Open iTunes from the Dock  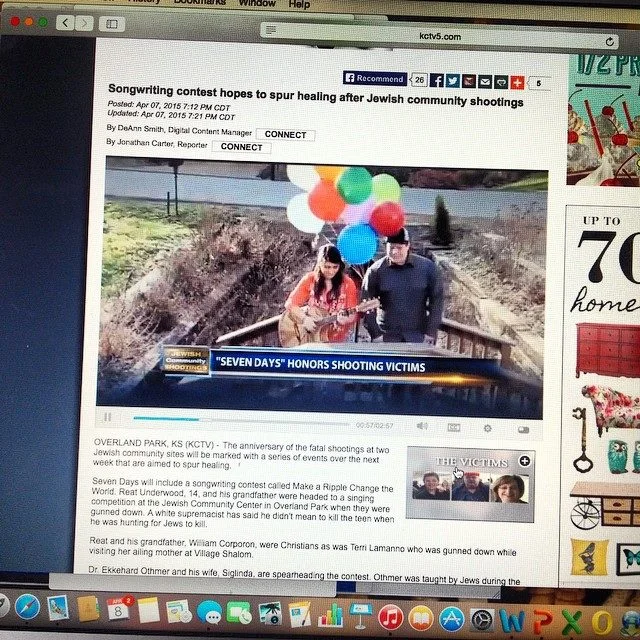click(x=391, y=617)
